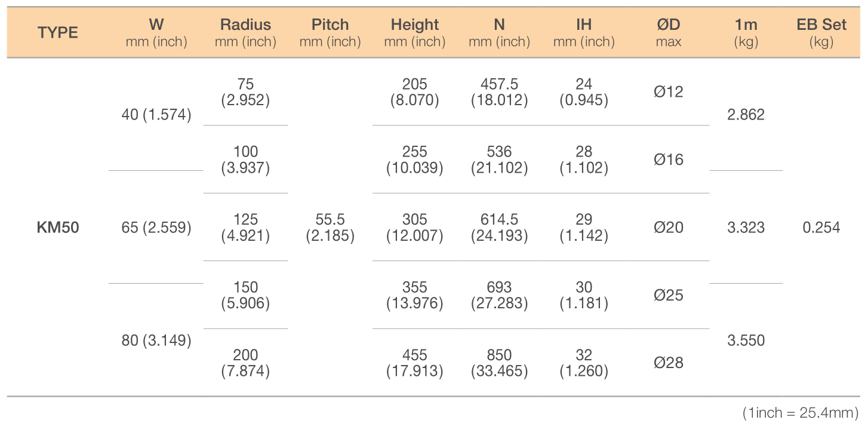Click the EB Set value 0.254

821,228
